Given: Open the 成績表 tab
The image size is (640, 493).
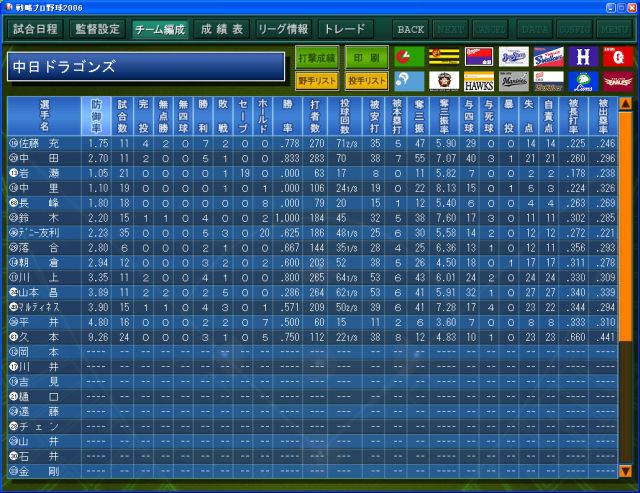Looking at the screenshot, I should tap(222, 29).
